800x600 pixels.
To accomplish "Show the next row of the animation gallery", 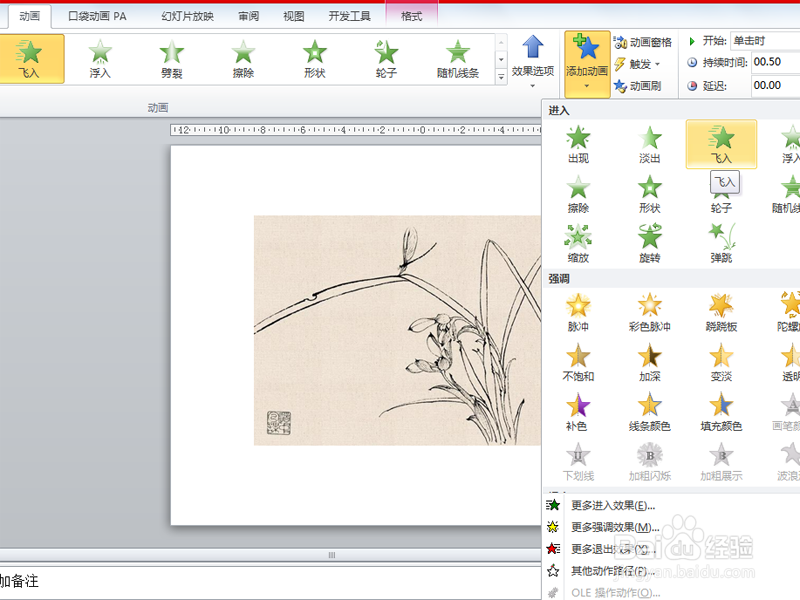I will click(501, 59).
